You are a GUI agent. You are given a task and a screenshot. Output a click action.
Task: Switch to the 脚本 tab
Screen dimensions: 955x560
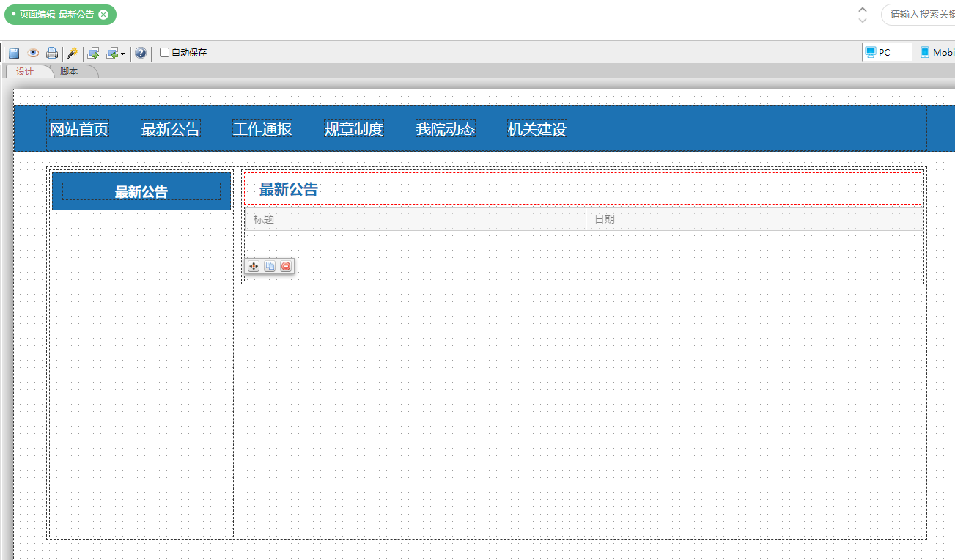tap(69, 71)
